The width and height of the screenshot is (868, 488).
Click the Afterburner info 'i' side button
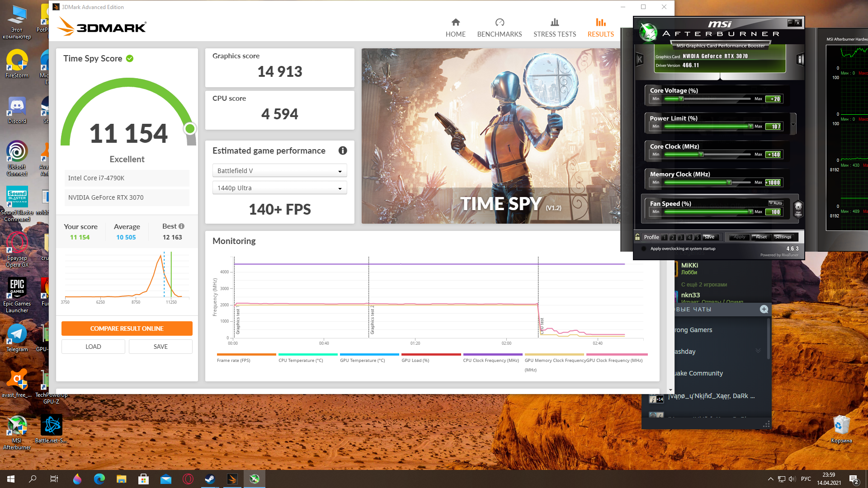click(x=800, y=59)
